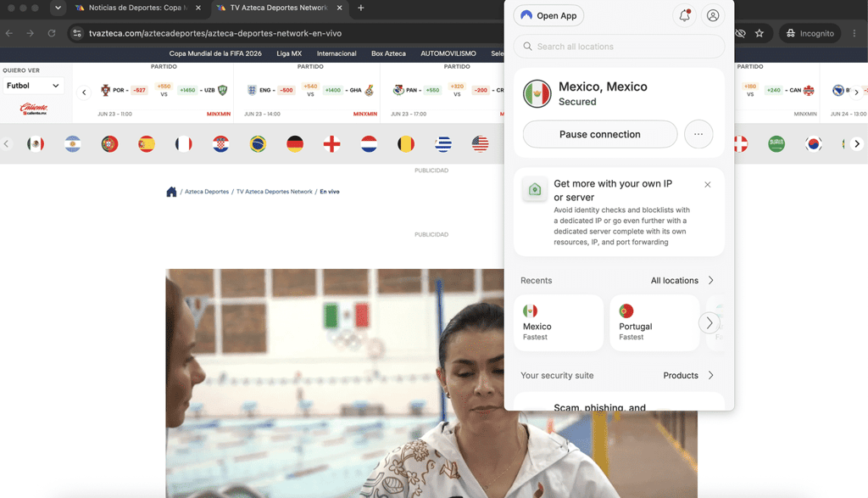Close the Noticias de Deportes tab

pos(198,8)
